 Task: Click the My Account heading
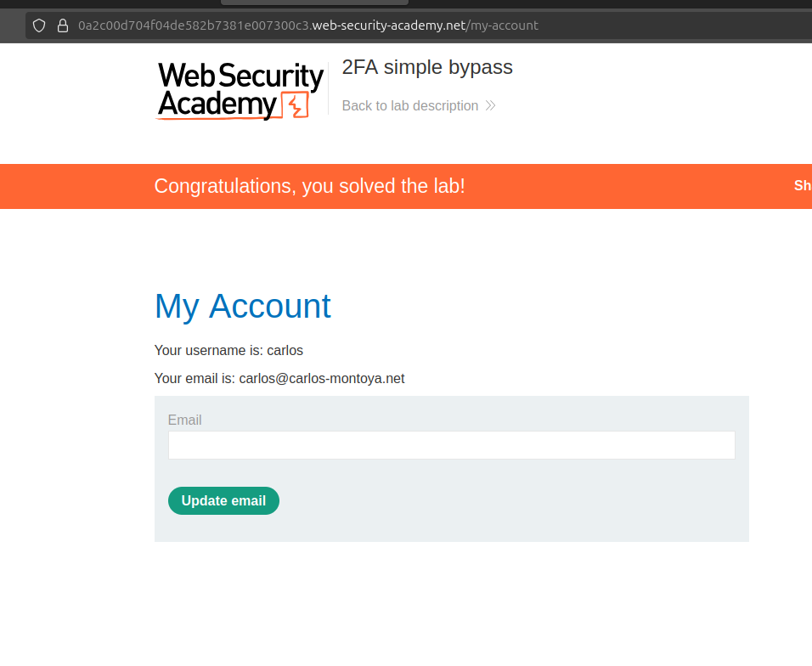pos(243,306)
